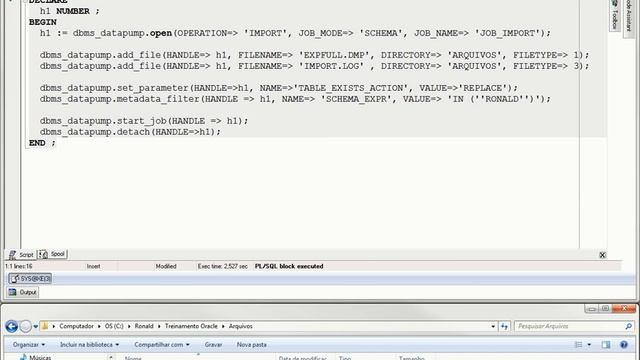Click the add_file 'EXPFULL.DMP' line
640x360 pixels.
(x=314, y=55)
